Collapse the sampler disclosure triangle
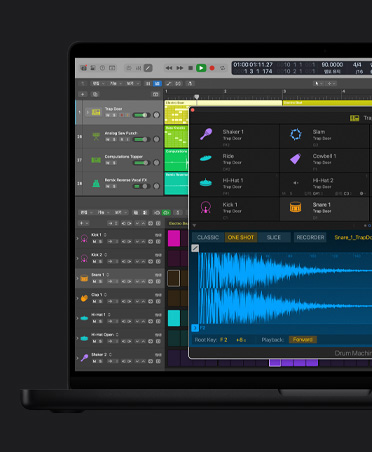372x452 pixels. [x=194, y=226]
